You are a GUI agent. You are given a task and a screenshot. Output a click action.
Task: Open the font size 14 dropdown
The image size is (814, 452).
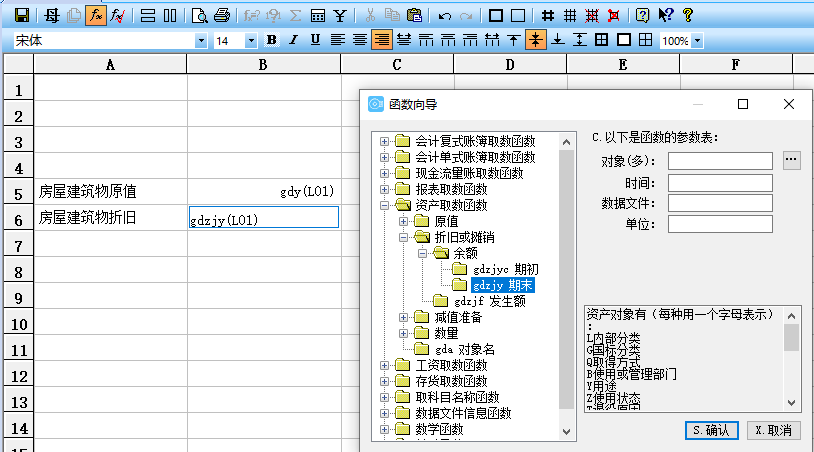coord(251,41)
